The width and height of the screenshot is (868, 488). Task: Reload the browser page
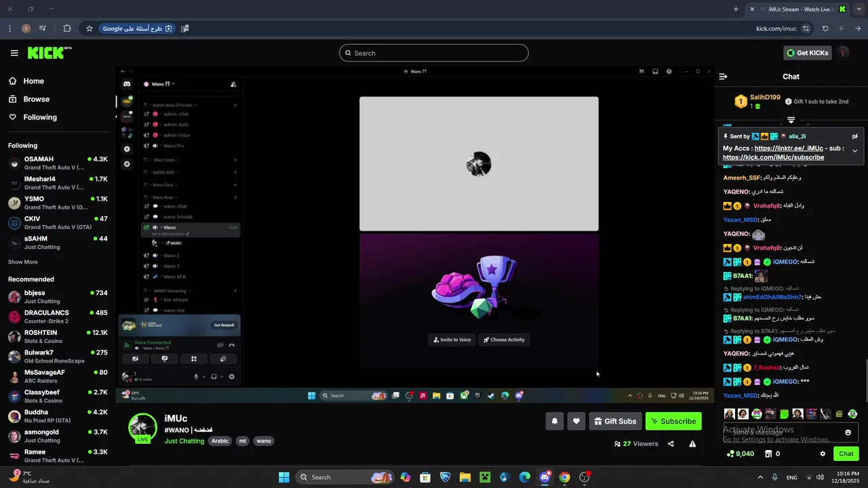(825, 28)
